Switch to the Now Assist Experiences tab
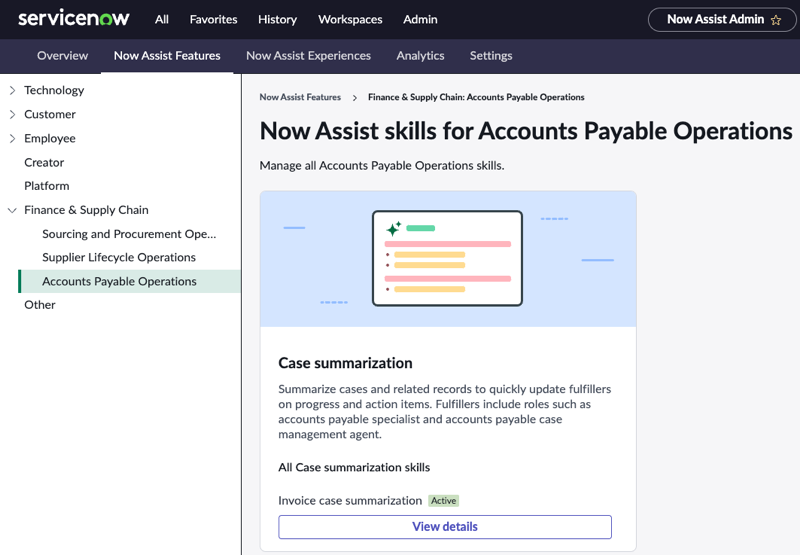This screenshot has width=800, height=555. click(308, 56)
